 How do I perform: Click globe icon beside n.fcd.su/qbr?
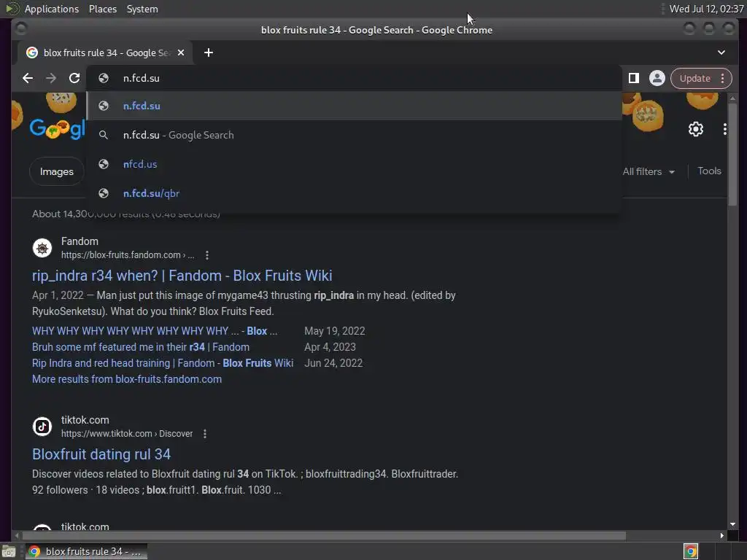click(x=104, y=193)
